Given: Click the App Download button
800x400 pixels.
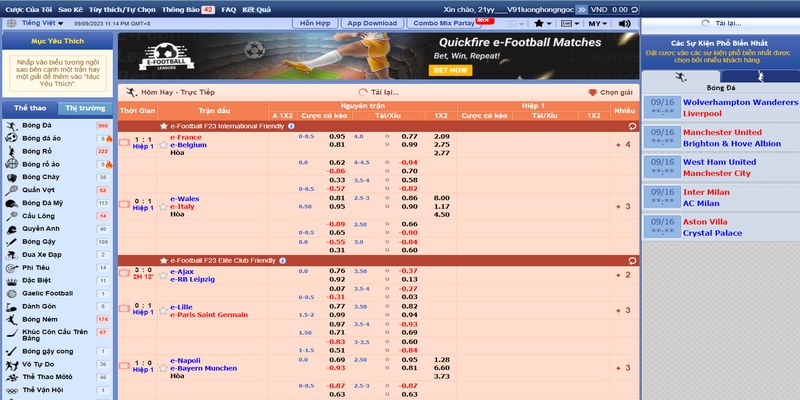Looking at the screenshot, I should pyautogui.click(x=372, y=23).
